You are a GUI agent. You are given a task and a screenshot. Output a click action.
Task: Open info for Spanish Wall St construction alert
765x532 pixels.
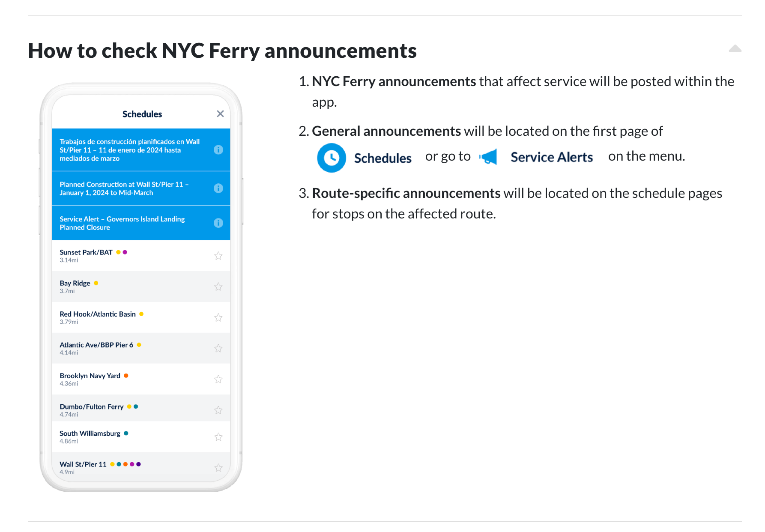click(x=218, y=149)
